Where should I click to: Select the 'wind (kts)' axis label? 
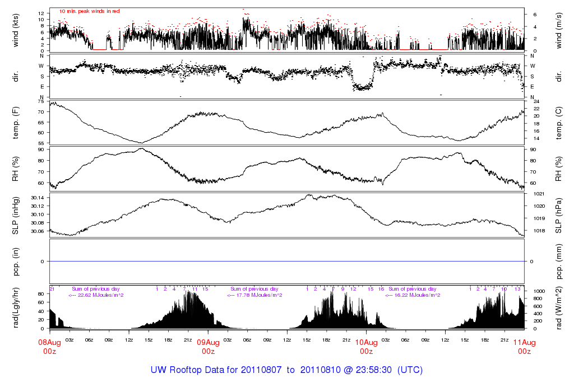(15, 31)
